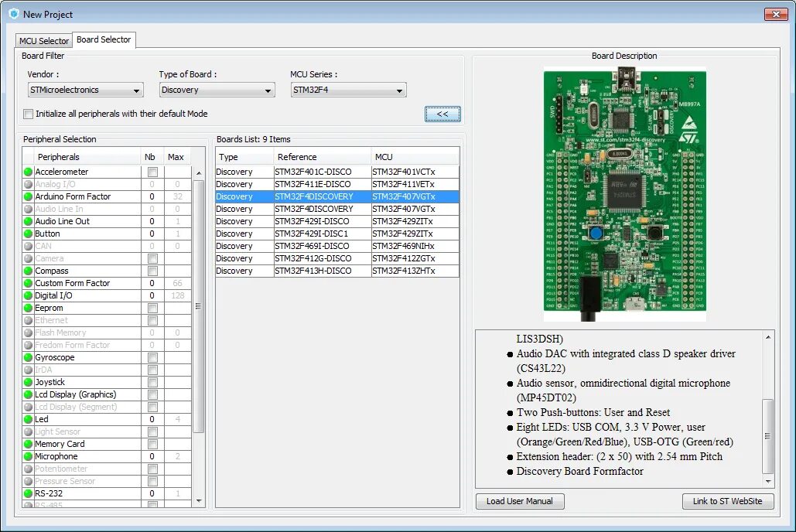Click the gray dot beside Analog I/O
This screenshot has height=532, width=796.
click(x=29, y=184)
